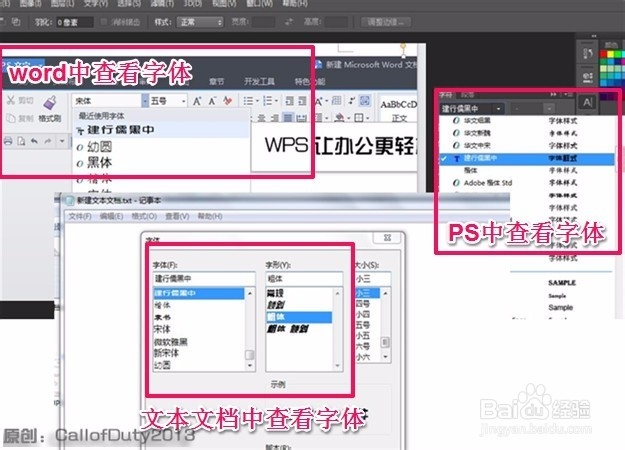Select 微软雅黑 in Notepad font list
This screenshot has width=625, height=450.
171,342
